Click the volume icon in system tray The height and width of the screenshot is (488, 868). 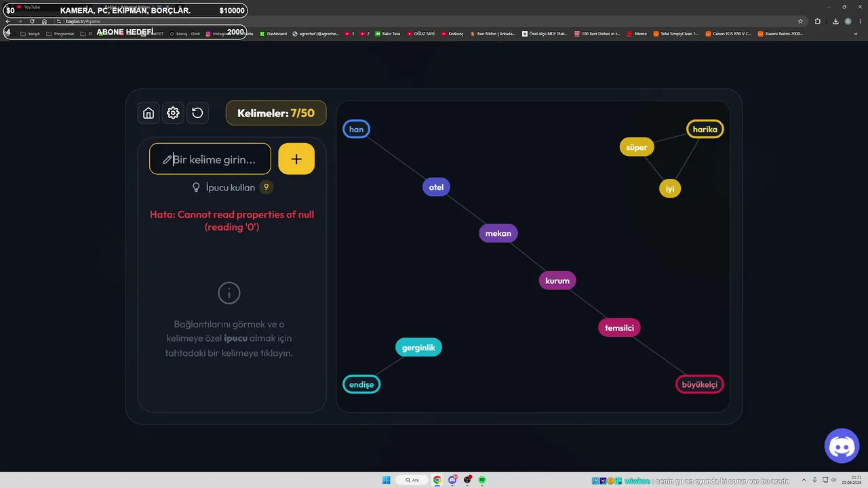(x=833, y=480)
